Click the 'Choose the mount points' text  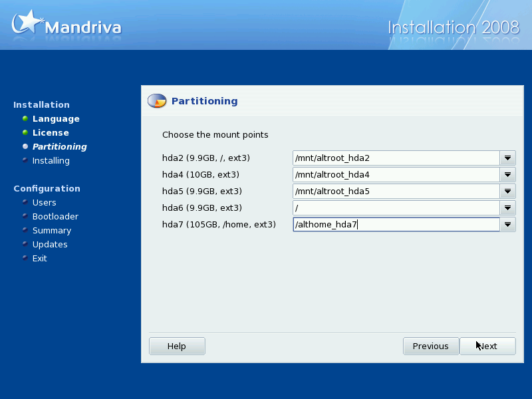pos(215,135)
